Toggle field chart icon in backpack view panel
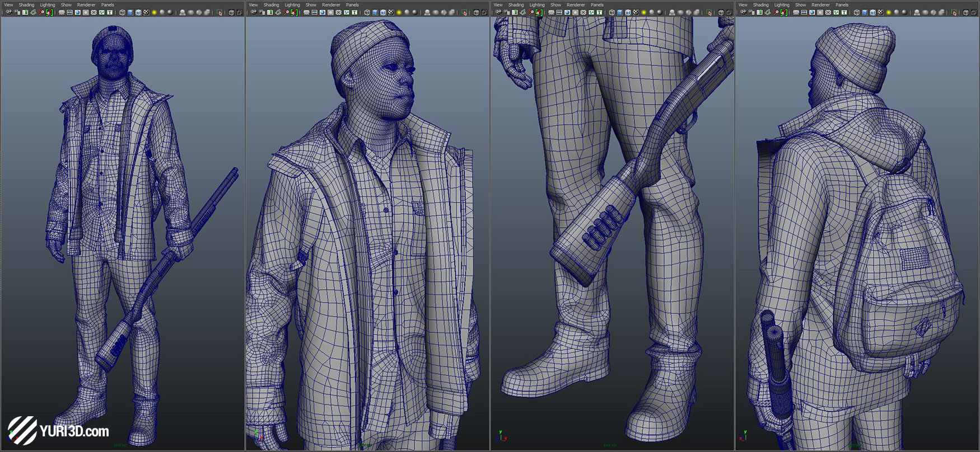The height and width of the screenshot is (452, 980). tap(828, 12)
